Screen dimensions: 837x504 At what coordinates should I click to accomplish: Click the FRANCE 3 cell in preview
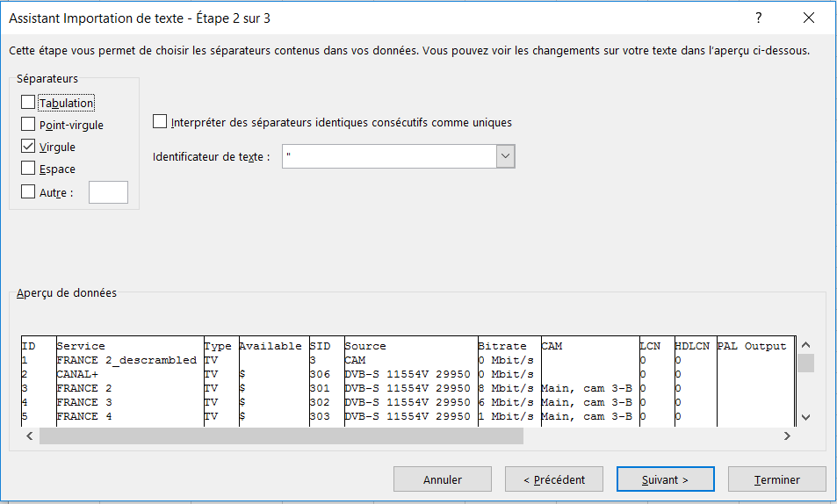[x=84, y=402]
